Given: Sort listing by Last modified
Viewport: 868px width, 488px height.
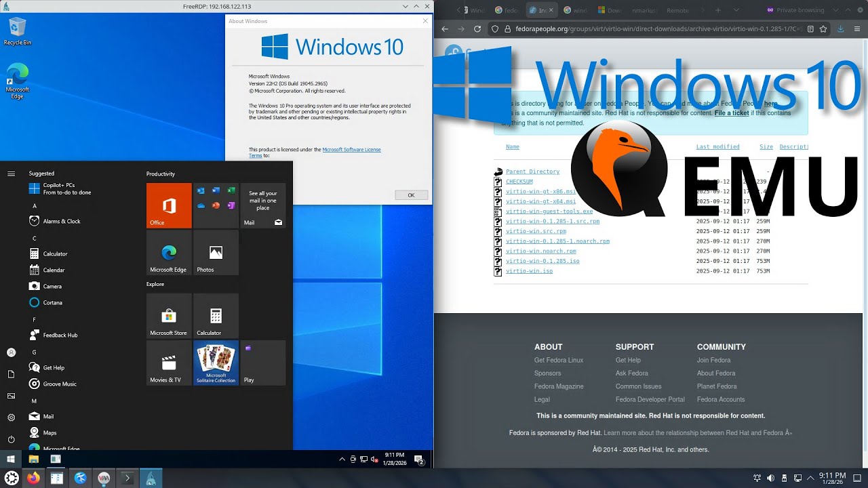Looking at the screenshot, I should tap(717, 146).
